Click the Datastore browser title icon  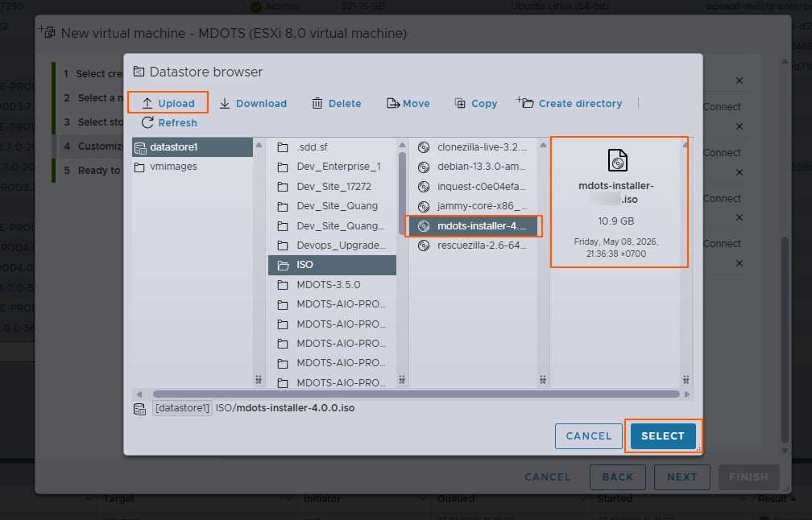(139, 72)
